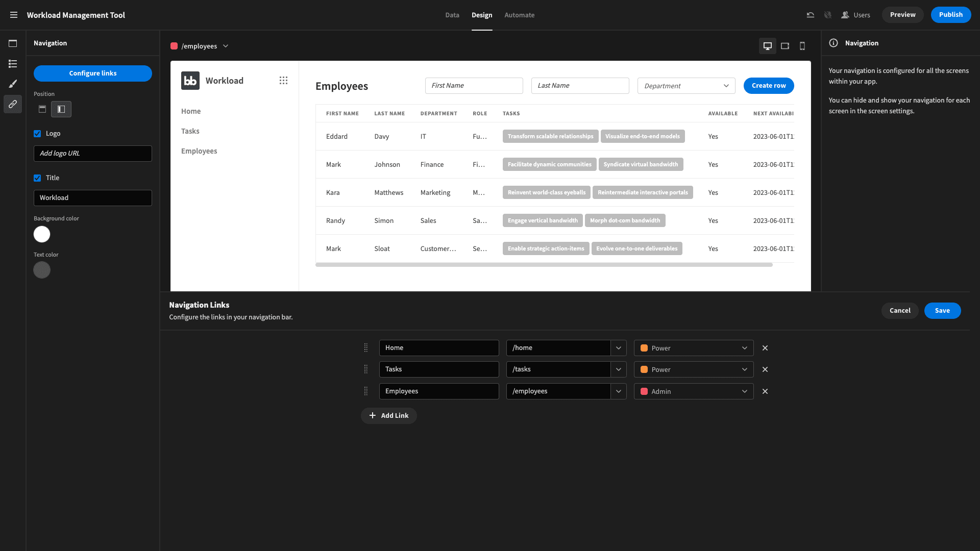
Task: Open the Background color swatch
Action: point(42,234)
